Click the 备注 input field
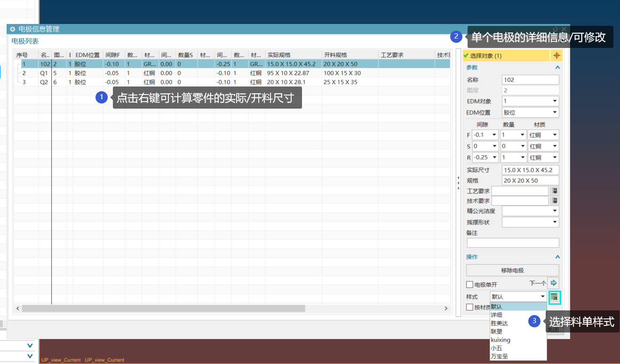Image resolution: width=620 pixels, height=364 pixels. [x=513, y=243]
